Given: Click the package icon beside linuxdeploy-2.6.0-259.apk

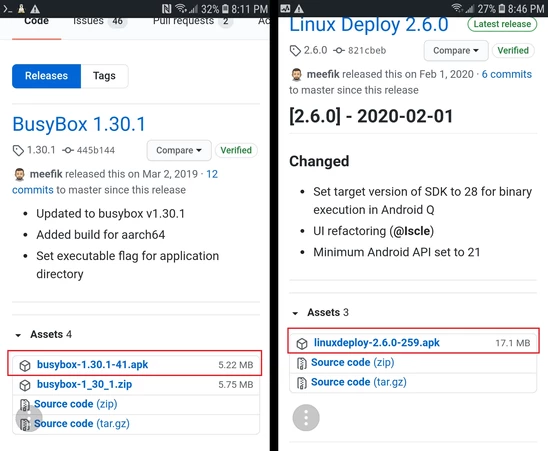Looking at the screenshot, I should 302,344.
